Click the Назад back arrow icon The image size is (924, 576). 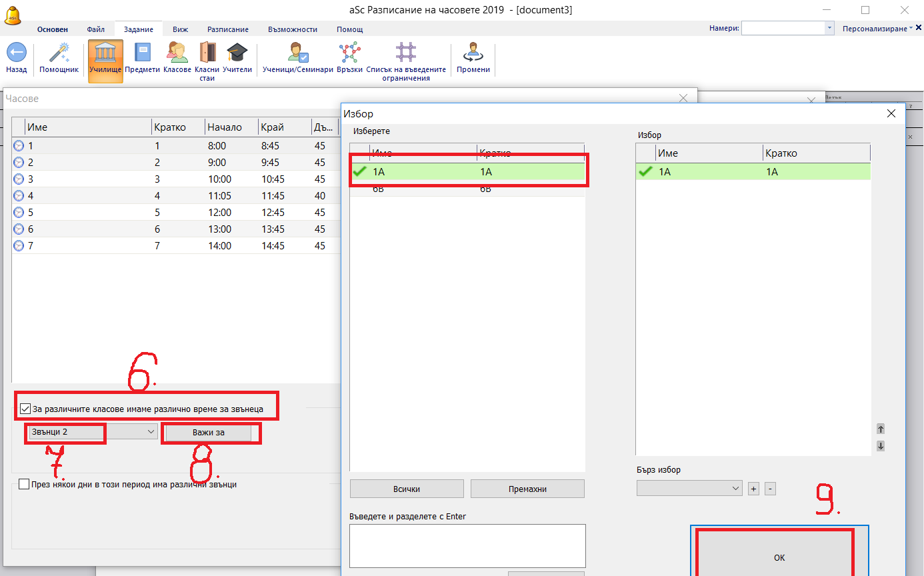coord(17,53)
